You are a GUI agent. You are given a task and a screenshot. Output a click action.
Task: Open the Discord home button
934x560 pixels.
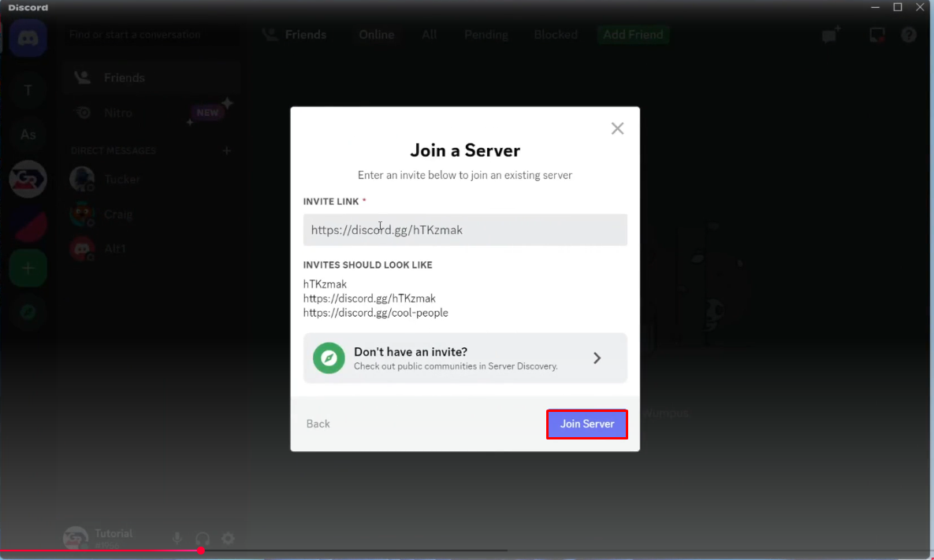28,37
